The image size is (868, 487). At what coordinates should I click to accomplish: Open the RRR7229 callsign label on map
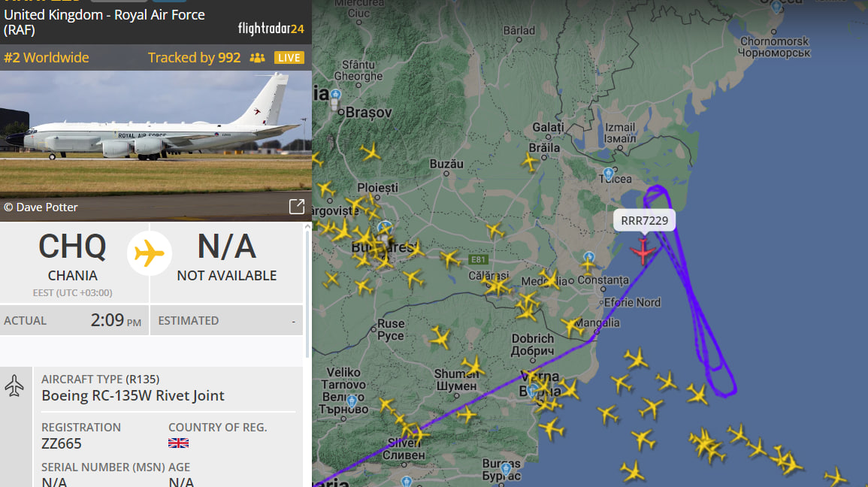coord(644,220)
